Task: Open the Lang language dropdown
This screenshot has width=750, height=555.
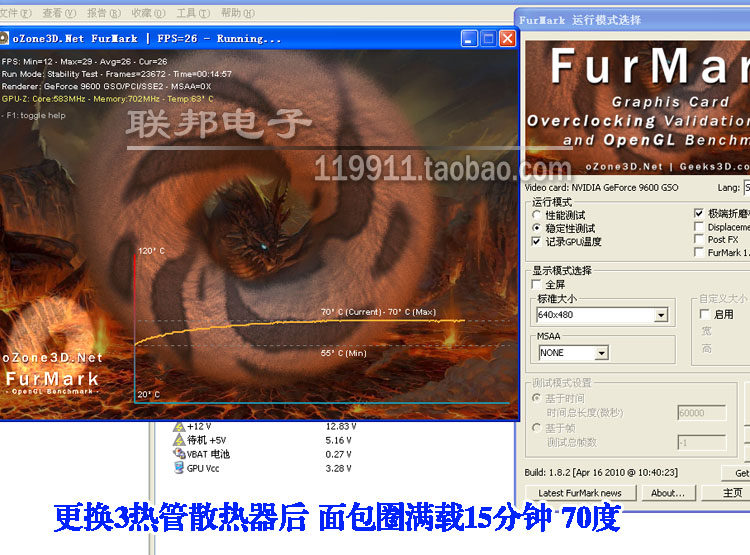Action: 746,187
